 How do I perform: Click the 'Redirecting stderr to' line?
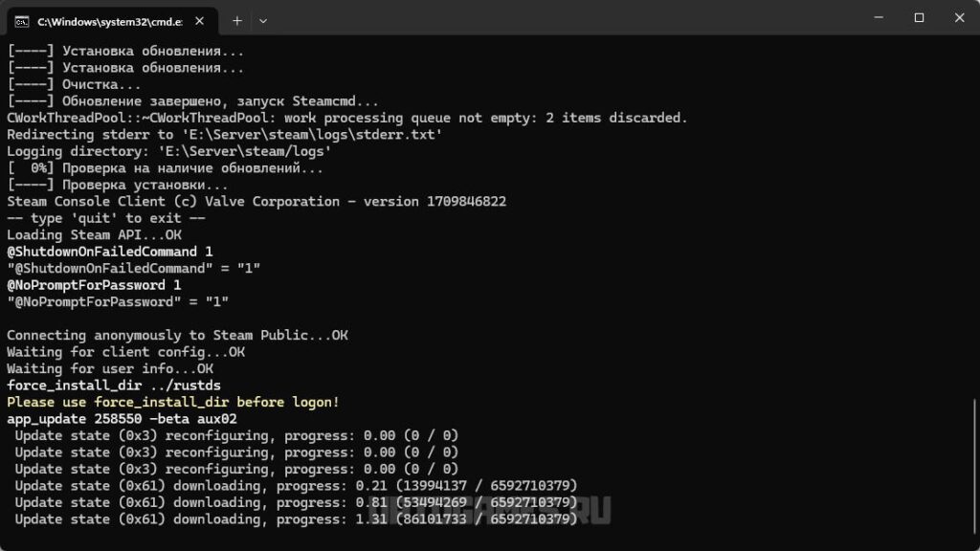click(x=224, y=134)
